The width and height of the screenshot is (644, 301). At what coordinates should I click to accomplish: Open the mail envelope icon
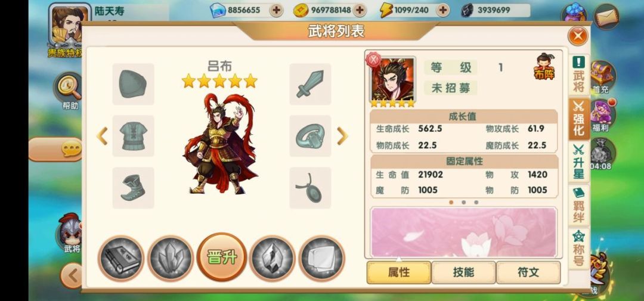coord(606,17)
